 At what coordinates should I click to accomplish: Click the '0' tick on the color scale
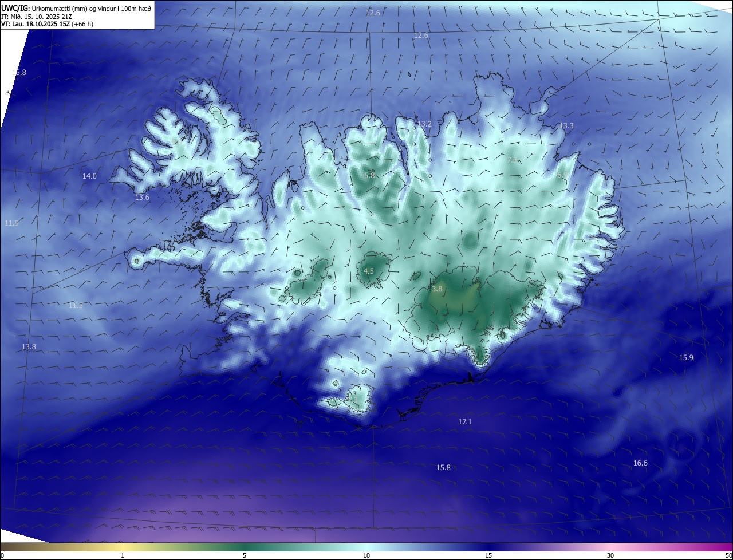[2, 555]
